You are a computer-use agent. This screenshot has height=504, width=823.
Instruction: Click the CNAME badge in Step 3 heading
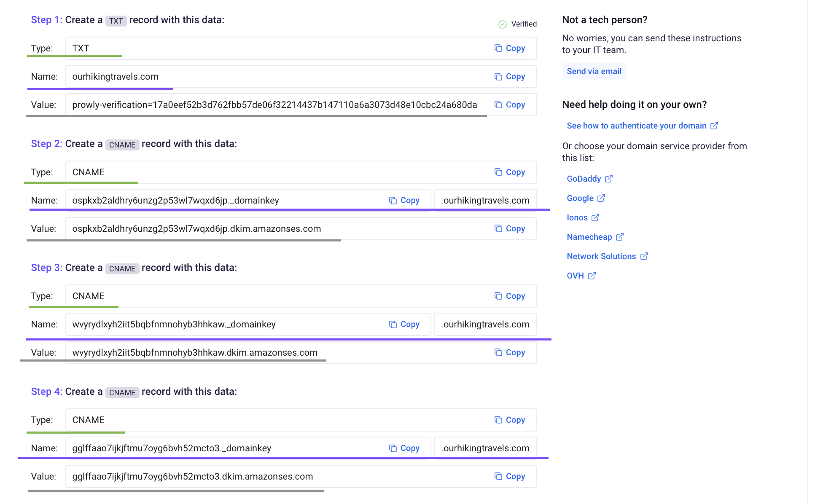point(122,268)
